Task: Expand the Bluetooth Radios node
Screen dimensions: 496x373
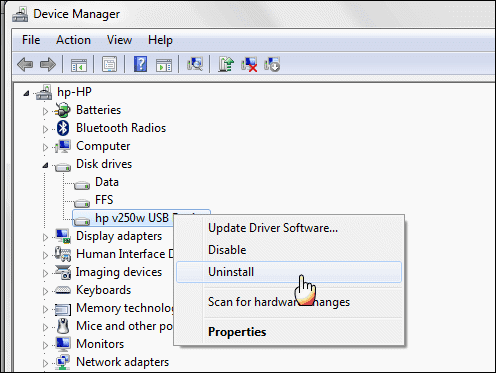Action: click(x=46, y=129)
